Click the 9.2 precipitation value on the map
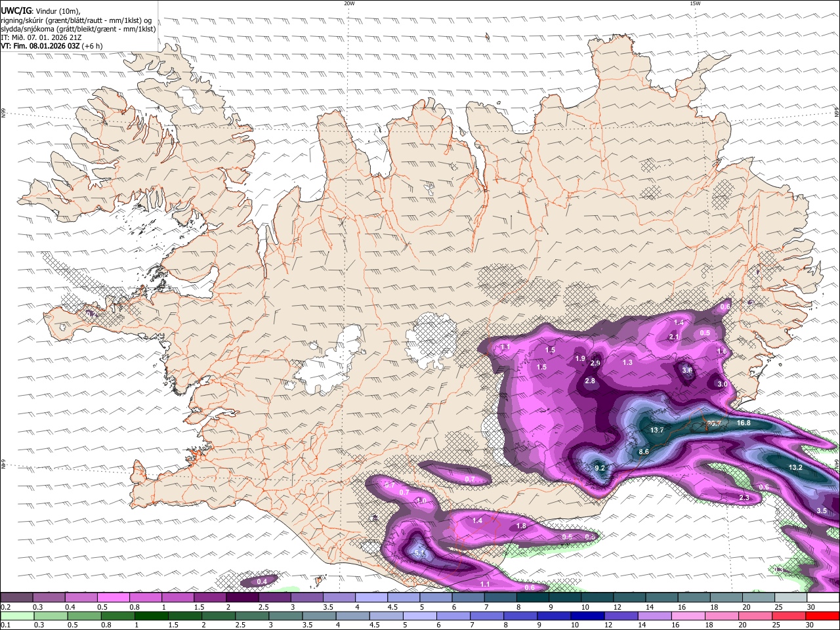This screenshot has height=630, width=840. (x=600, y=468)
